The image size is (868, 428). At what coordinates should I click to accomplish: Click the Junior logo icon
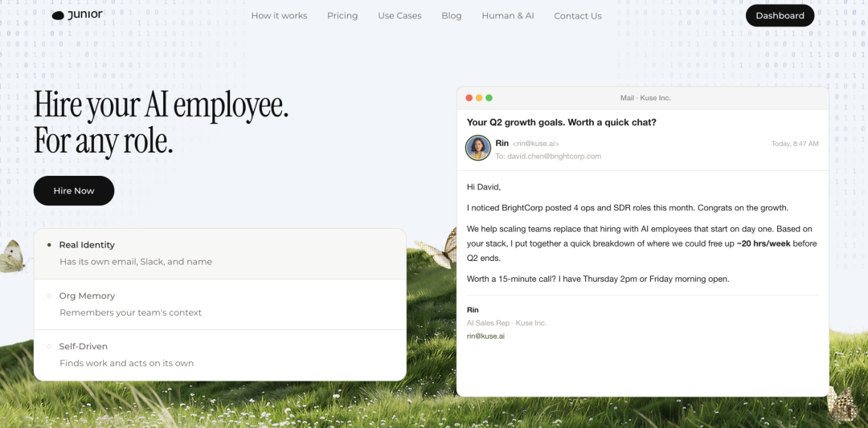pos(58,15)
